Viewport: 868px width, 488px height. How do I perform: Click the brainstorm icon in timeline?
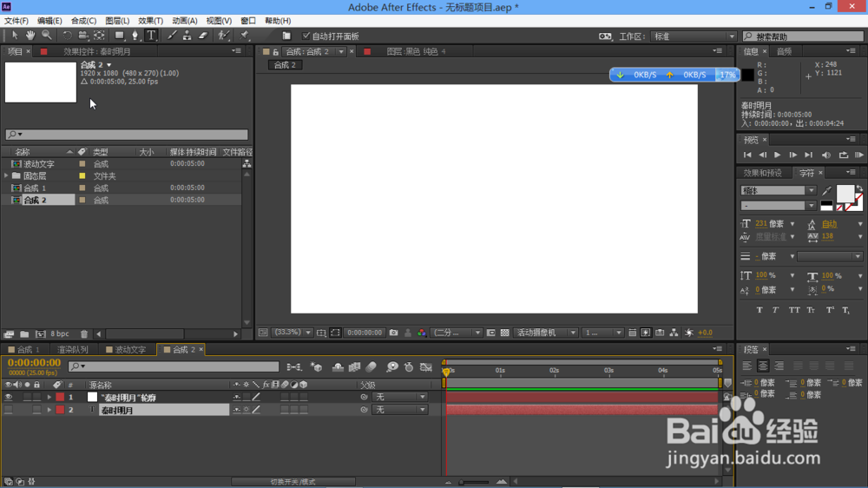[x=392, y=366]
